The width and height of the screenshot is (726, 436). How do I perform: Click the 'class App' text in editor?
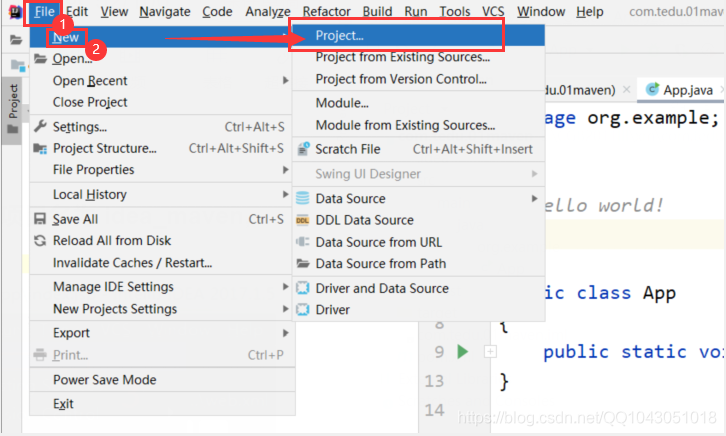626,293
